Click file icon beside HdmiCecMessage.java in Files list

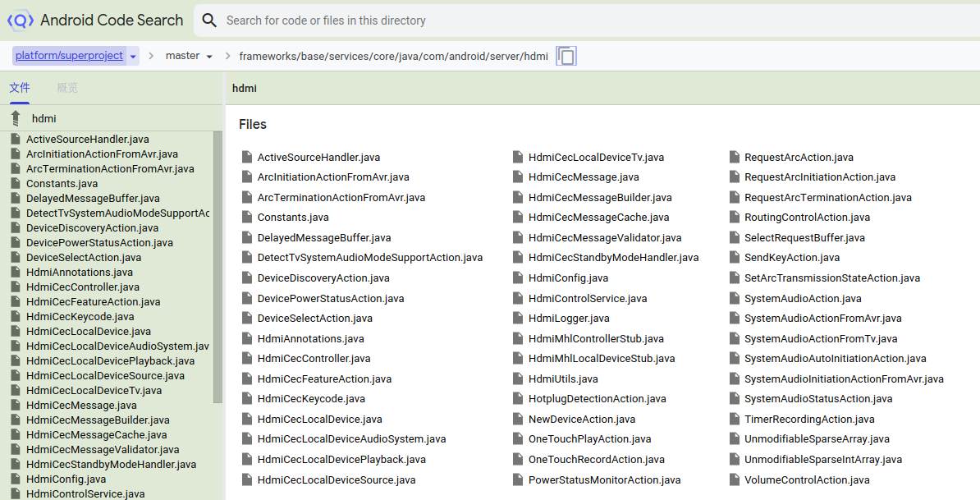click(x=518, y=177)
